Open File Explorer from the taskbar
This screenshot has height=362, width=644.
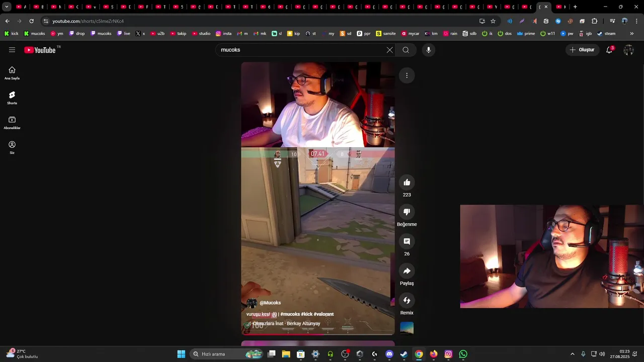click(286, 354)
